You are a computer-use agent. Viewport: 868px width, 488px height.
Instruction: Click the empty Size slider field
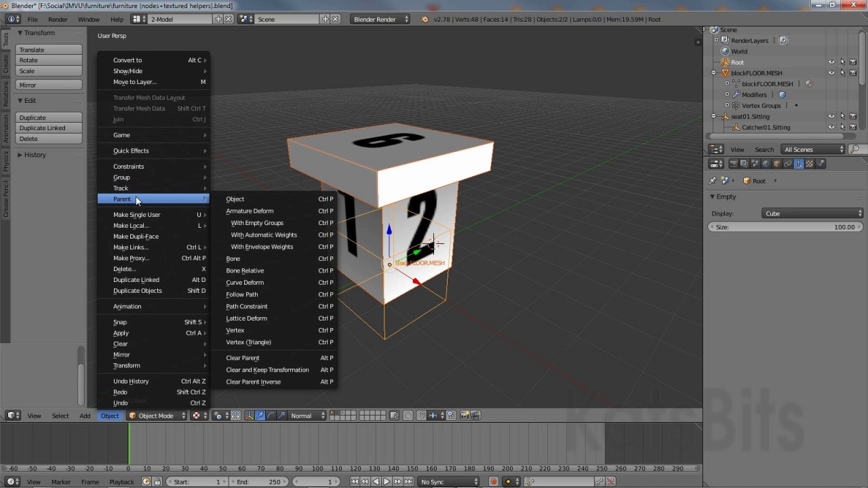point(785,227)
